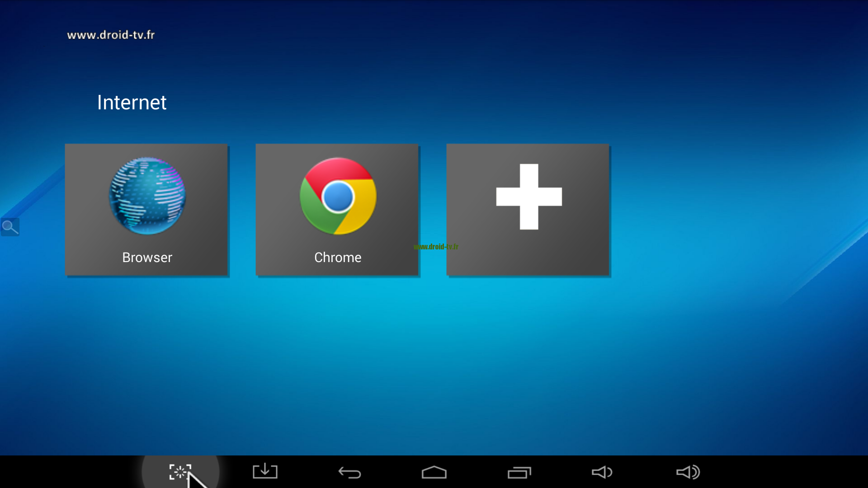The height and width of the screenshot is (488, 868).
Task: Add a new app with the plus tile
Action: pos(528,210)
